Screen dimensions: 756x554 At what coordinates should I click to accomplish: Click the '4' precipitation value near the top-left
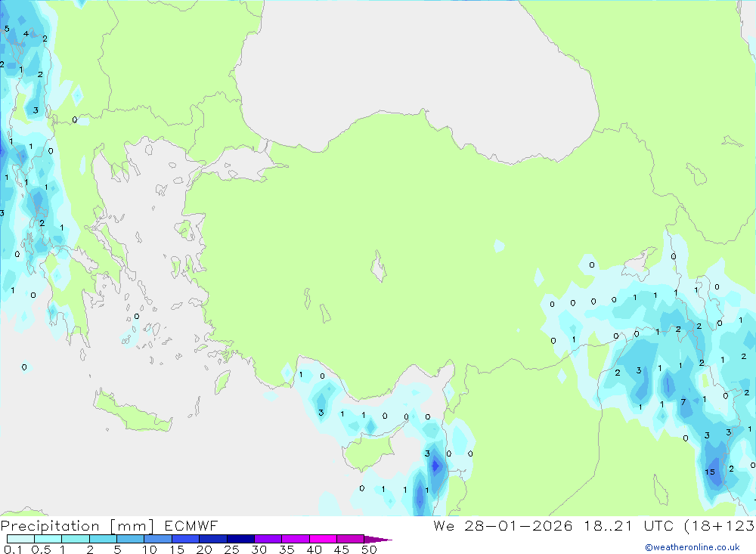click(x=26, y=34)
